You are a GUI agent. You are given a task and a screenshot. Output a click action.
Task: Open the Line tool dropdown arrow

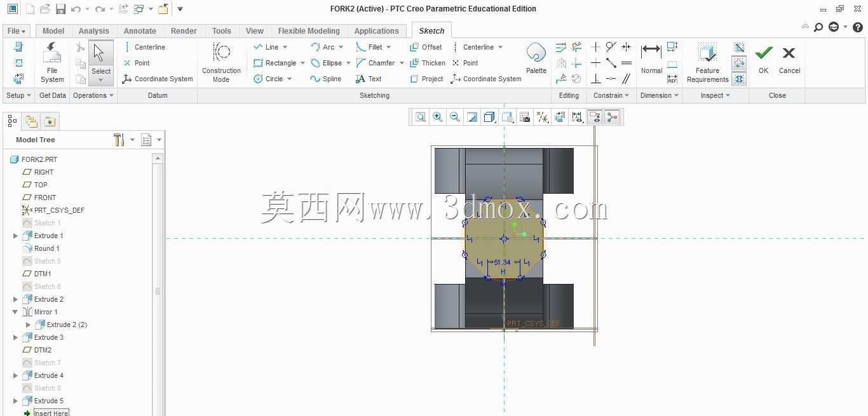[285, 47]
